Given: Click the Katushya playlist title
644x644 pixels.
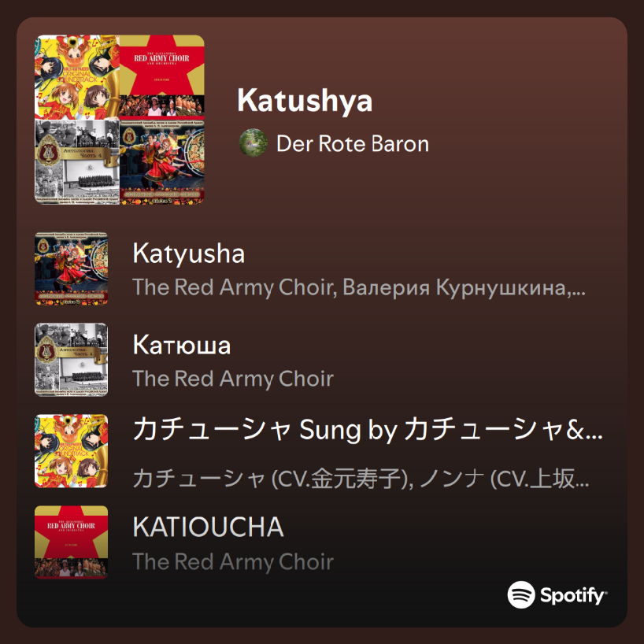Looking at the screenshot, I should coord(305,101).
